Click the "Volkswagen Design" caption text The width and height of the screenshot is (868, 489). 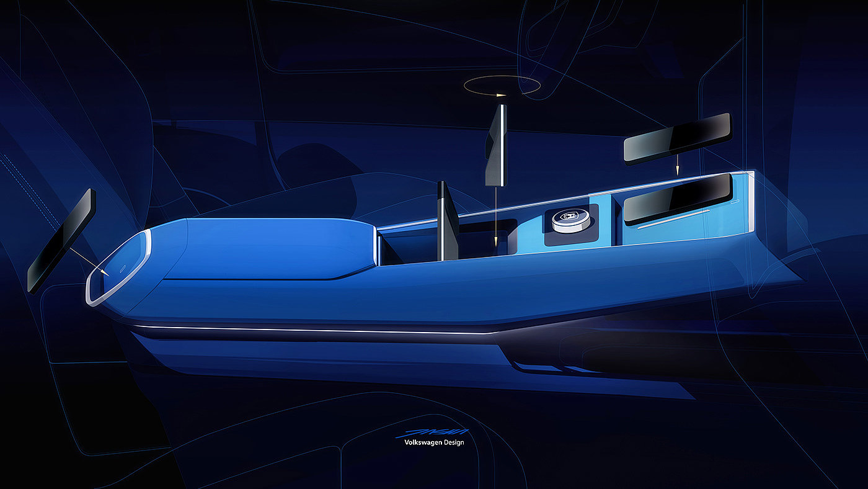[434, 442]
